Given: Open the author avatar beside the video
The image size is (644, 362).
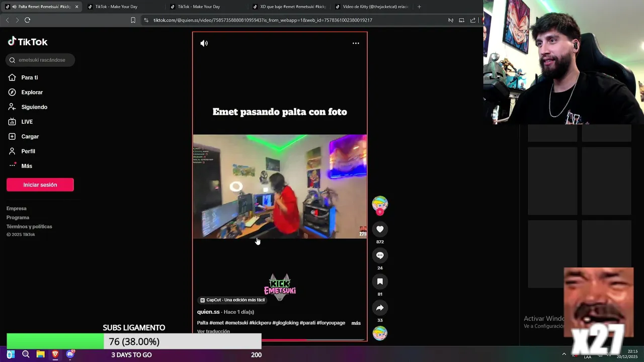Looking at the screenshot, I should tap(380, 203).
